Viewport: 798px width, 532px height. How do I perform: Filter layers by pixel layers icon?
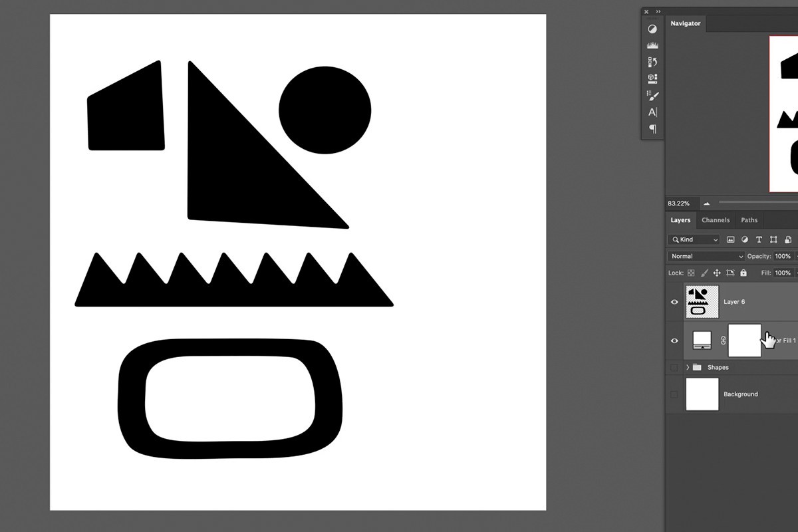tap(731, 239)
